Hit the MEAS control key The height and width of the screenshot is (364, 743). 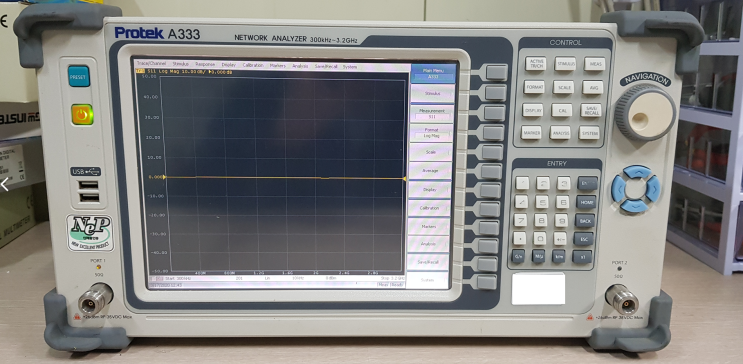coord(594,64)
